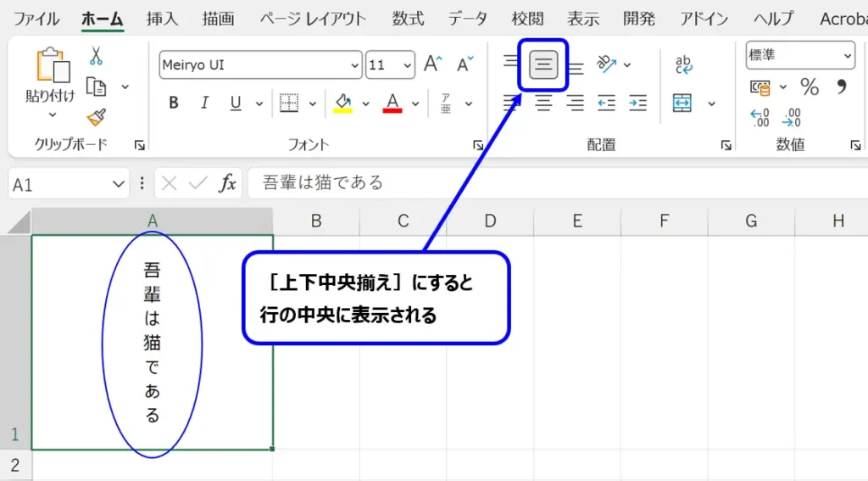Image resolution: width=868 pixels, height=481 pixels.
Task: Open the Paste options dropdown arrow
Action: pos(52,115)
